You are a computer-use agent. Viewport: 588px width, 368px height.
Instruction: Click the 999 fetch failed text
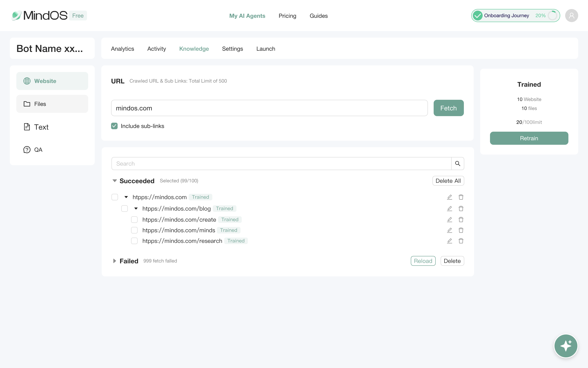[160, 261]
